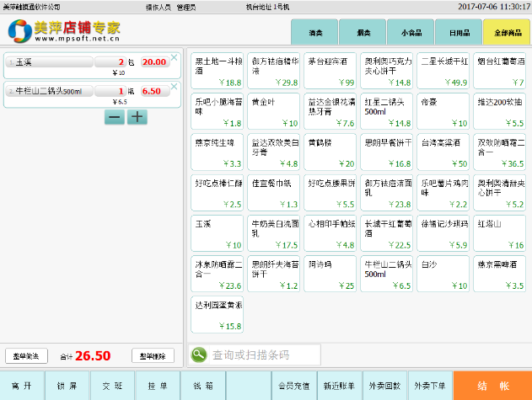Screen dimensions: 532x400
Task: Click quantity field 2 on 玉溪 order line
Action: pyautogui.click(x=110, y=62)
